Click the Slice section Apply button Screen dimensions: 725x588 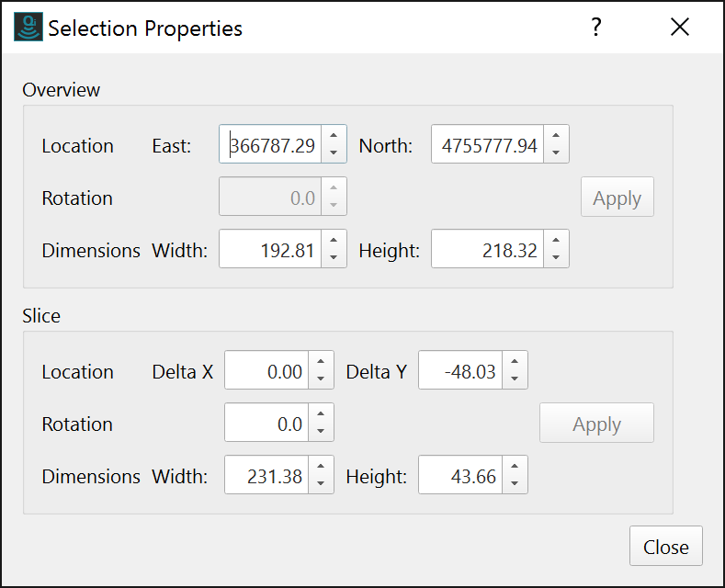point(596,424)
